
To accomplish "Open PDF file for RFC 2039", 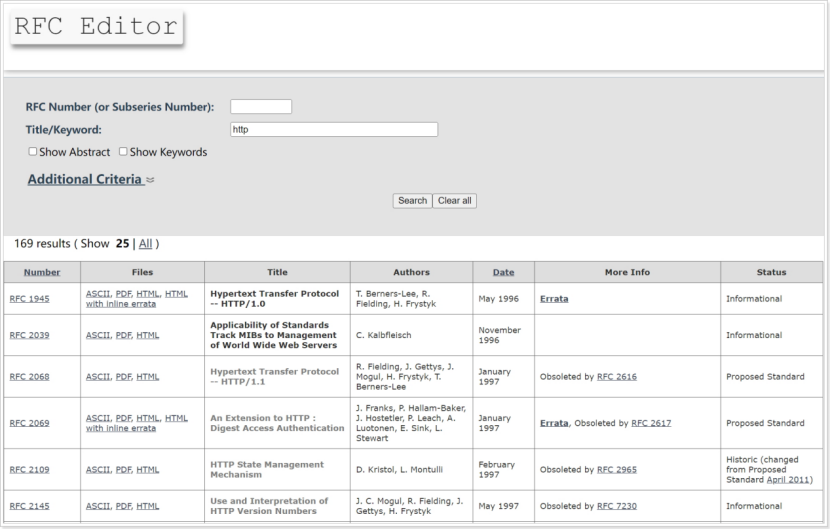I will pyautogui.click(x=123, y=335).
